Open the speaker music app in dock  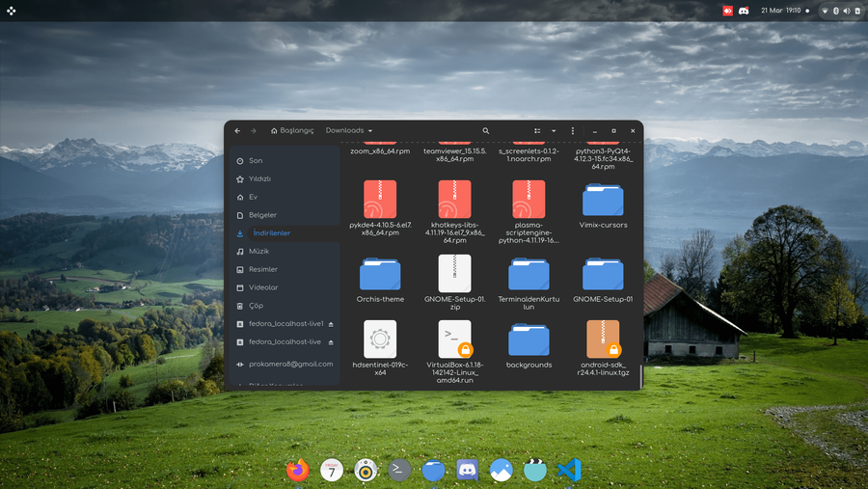tap(366, 470)
